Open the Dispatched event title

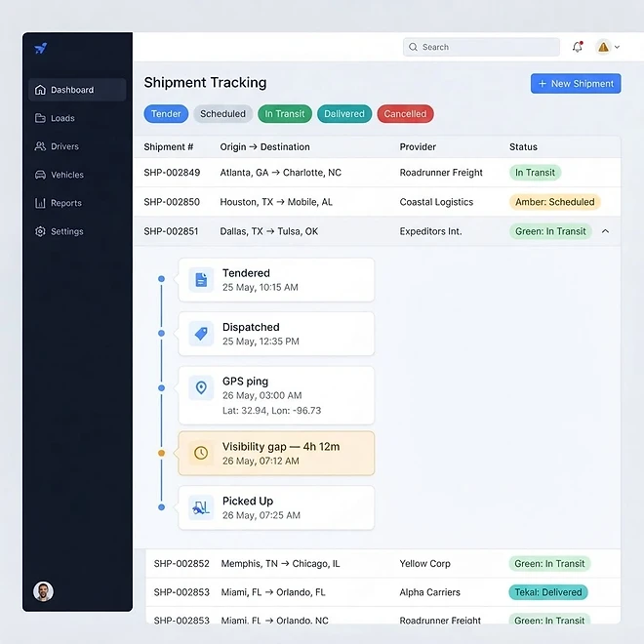[x=251, y=327]
